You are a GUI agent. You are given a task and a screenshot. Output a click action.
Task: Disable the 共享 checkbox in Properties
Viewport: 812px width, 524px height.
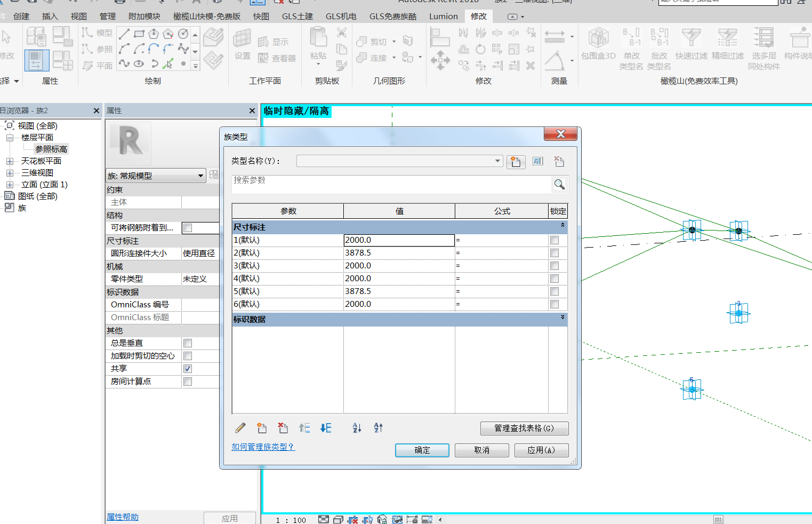click(188, 369)
